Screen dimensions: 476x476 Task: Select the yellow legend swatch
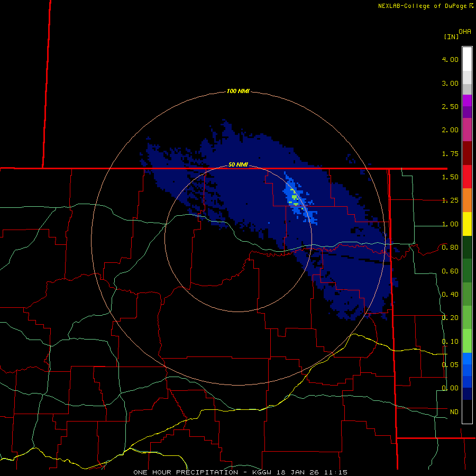pos(467,224)
